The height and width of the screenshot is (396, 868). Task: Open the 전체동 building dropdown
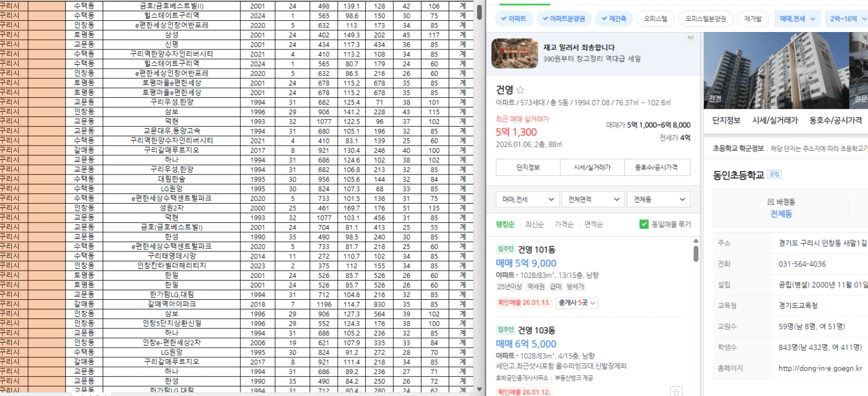coord(659,199)
